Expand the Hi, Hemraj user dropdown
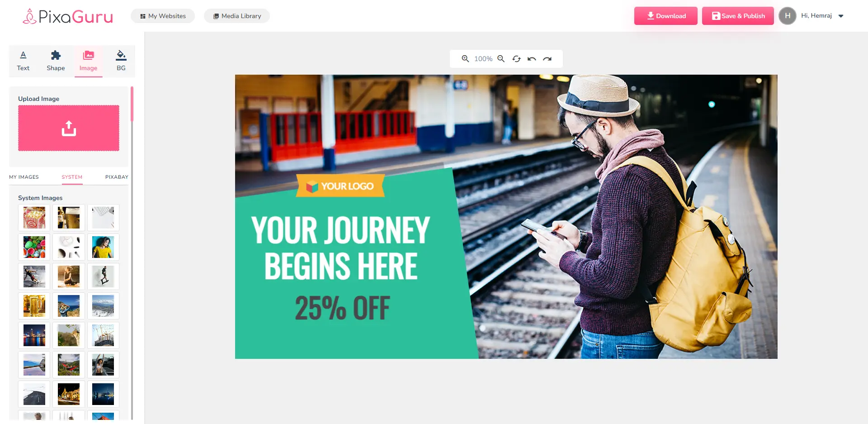 click(x=841, y=16)
